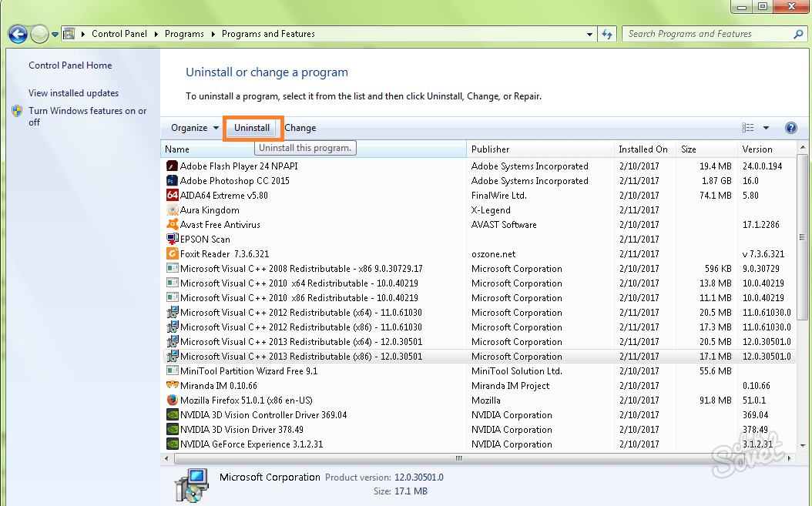Screen dimensions: 812x506
Task: Click the scroll down arrow of list
Action: coord(803,445)
